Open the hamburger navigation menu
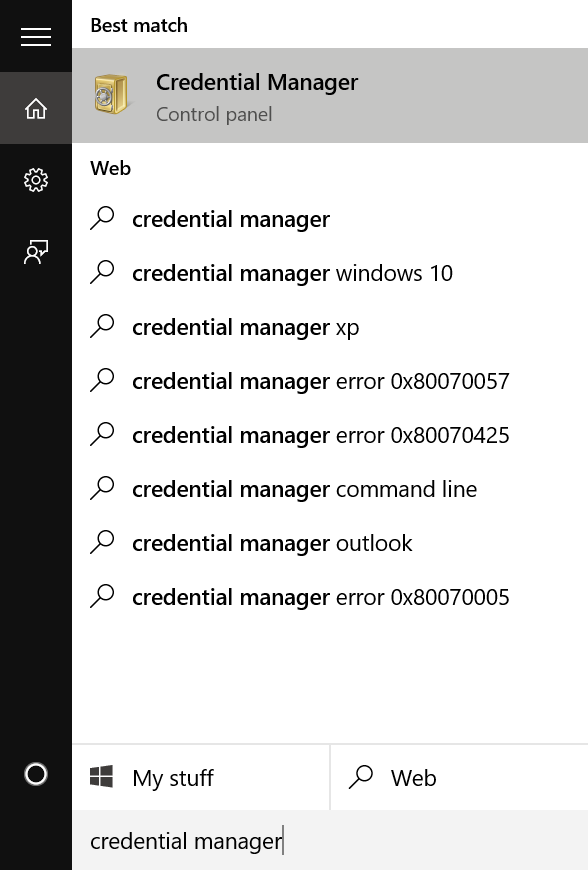The width and height of the screenshot is (588, 870). [x=36, y=36]
